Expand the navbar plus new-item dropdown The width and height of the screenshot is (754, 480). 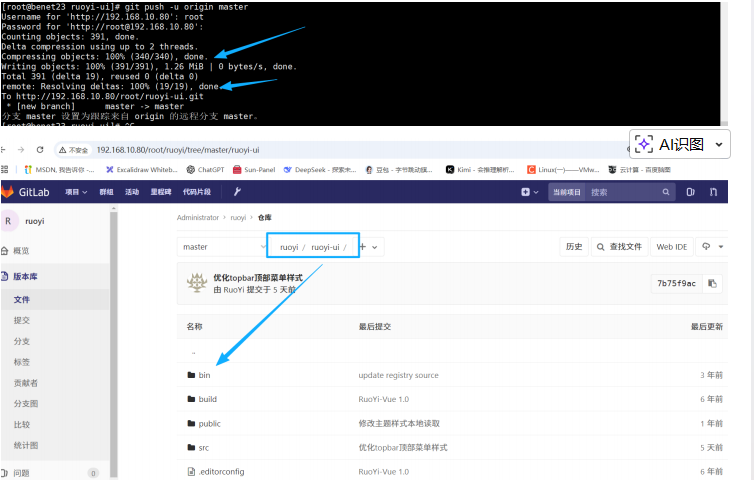[x=529, y=192]
